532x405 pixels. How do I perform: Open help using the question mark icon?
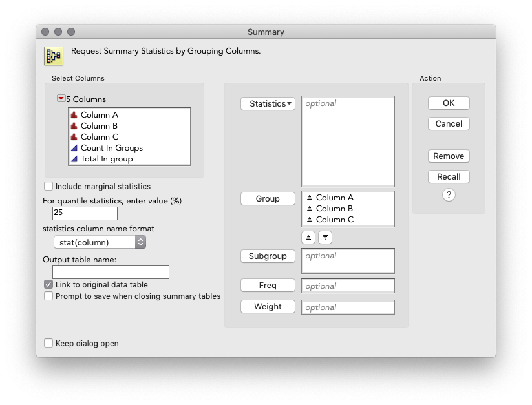[448, 194]
